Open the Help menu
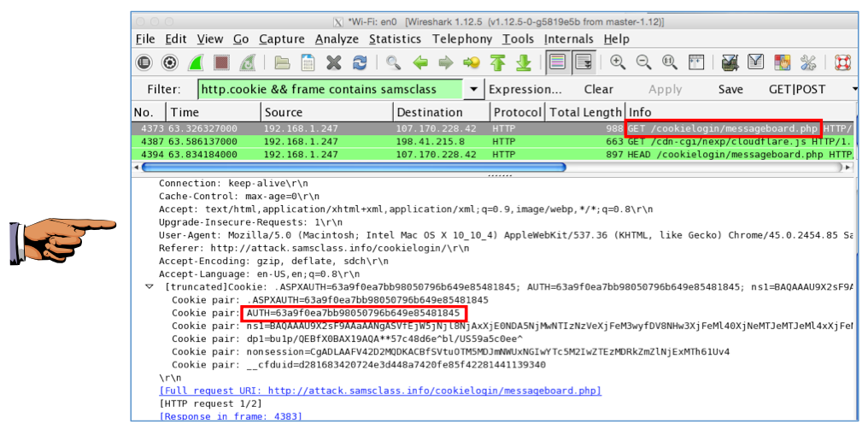The height and width of the screenshot is (430, 868). [616, 39]
